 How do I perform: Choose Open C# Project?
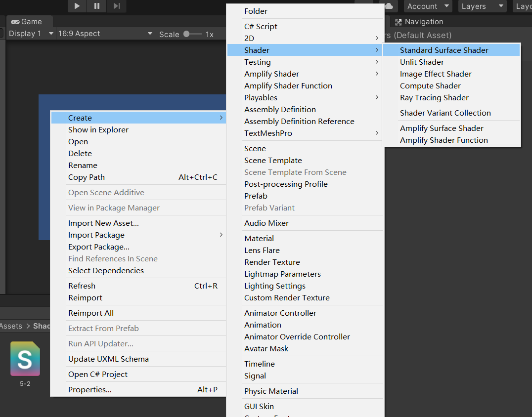(x=138, y=375)
